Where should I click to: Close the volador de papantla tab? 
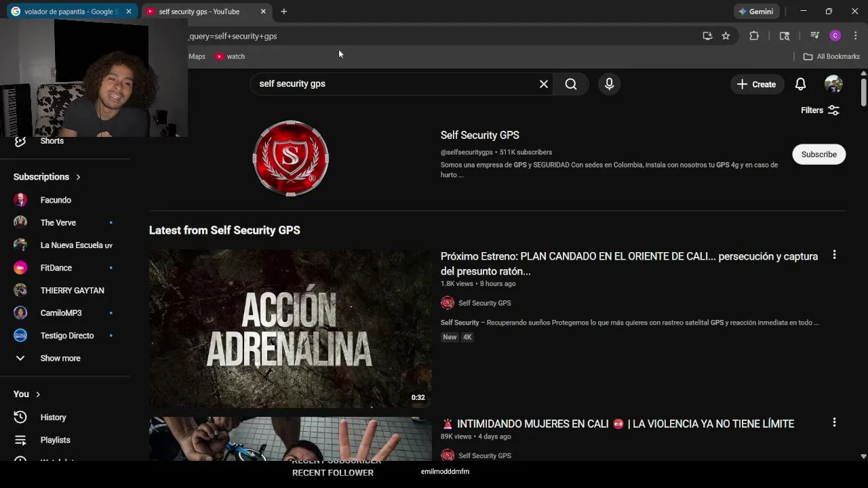pyautogui.click(x=129, y=12)
